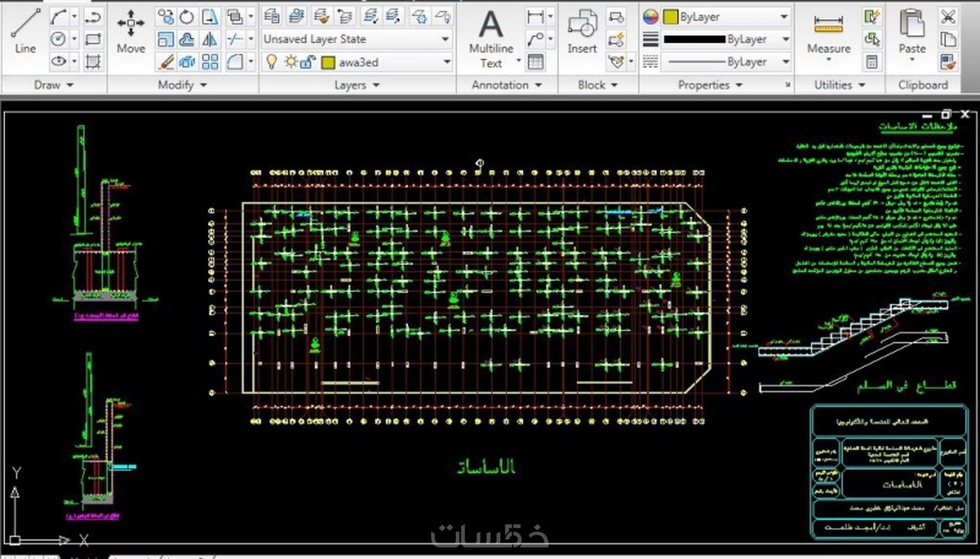Select the Rectangle tool
The image size is (980, 559).
[x=93, y=39]
